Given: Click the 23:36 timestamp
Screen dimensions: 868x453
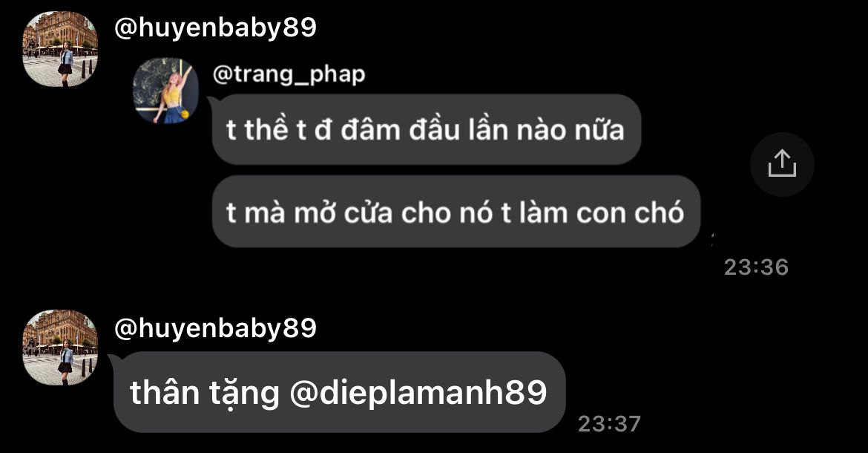Looking at the screenshot, I should pyautogui.click(x=756, y=267).
